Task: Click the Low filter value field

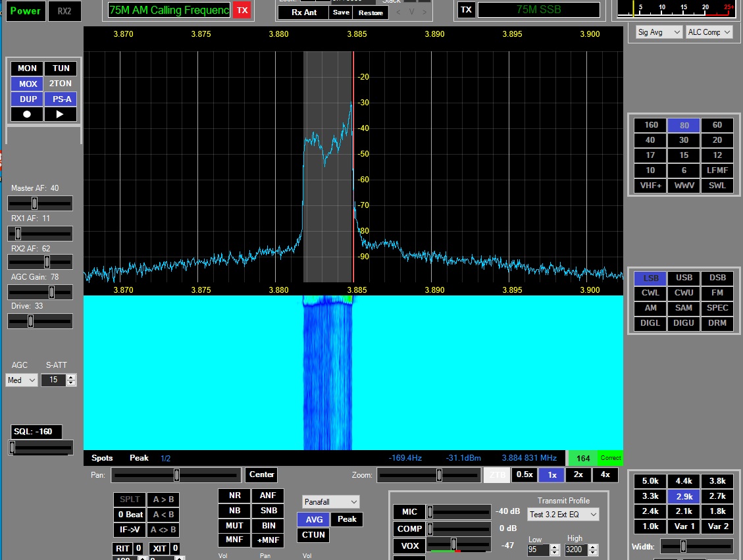Action: click(538, 549)
